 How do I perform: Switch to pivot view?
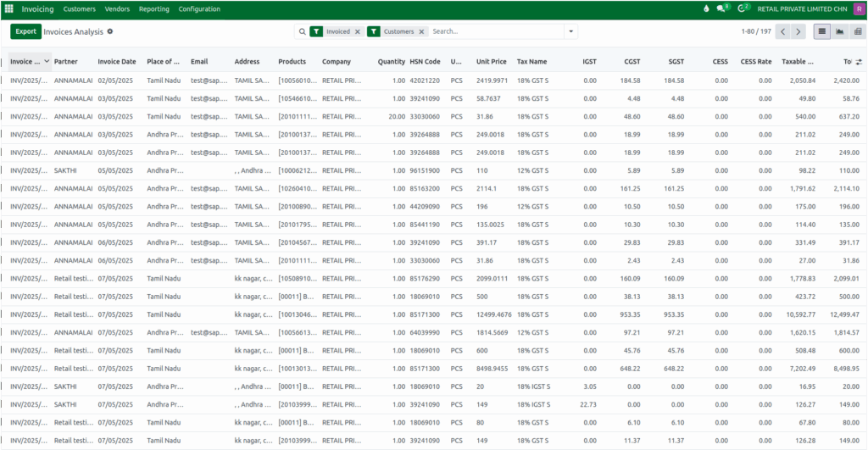858,31
